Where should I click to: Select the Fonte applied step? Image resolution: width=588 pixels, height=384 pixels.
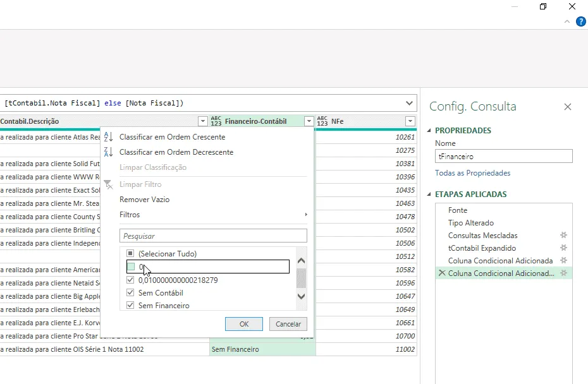pyautogui.click(x=458, y=210)
